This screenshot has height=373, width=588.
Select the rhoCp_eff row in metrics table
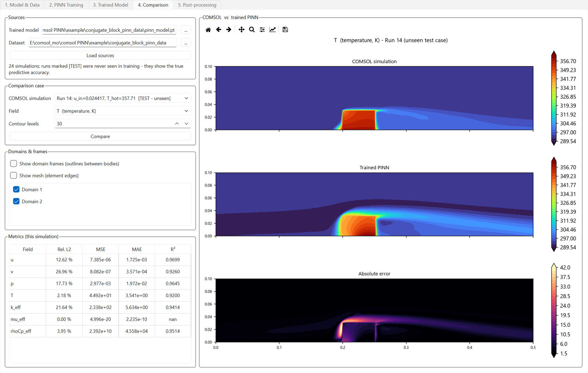100,331
